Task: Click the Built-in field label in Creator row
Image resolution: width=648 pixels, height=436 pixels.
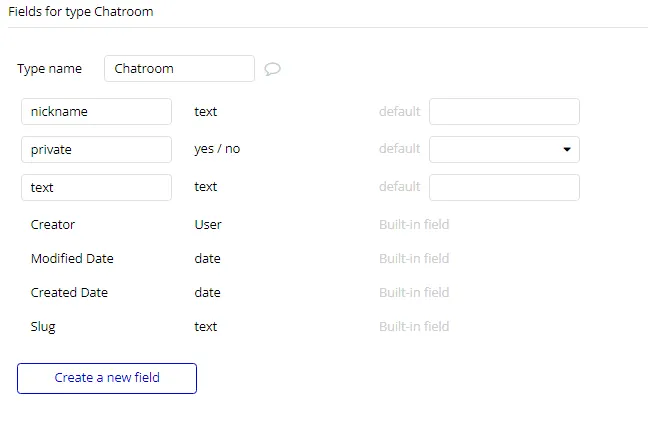Action: [x=414, y=225]
